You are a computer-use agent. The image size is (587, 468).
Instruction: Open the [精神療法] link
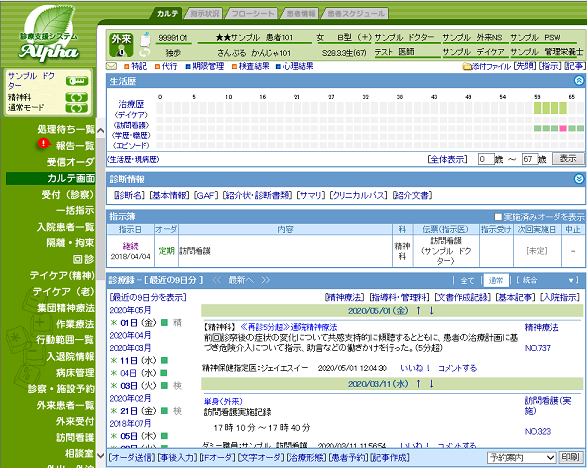(x=344, y=297)
